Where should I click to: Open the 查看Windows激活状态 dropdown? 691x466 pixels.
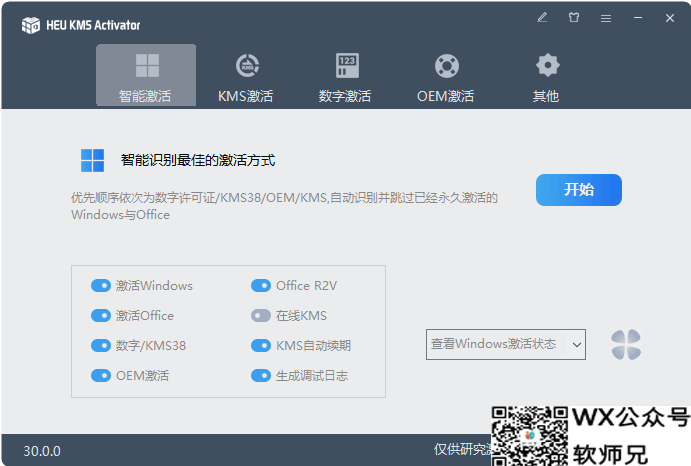[506, 344]
